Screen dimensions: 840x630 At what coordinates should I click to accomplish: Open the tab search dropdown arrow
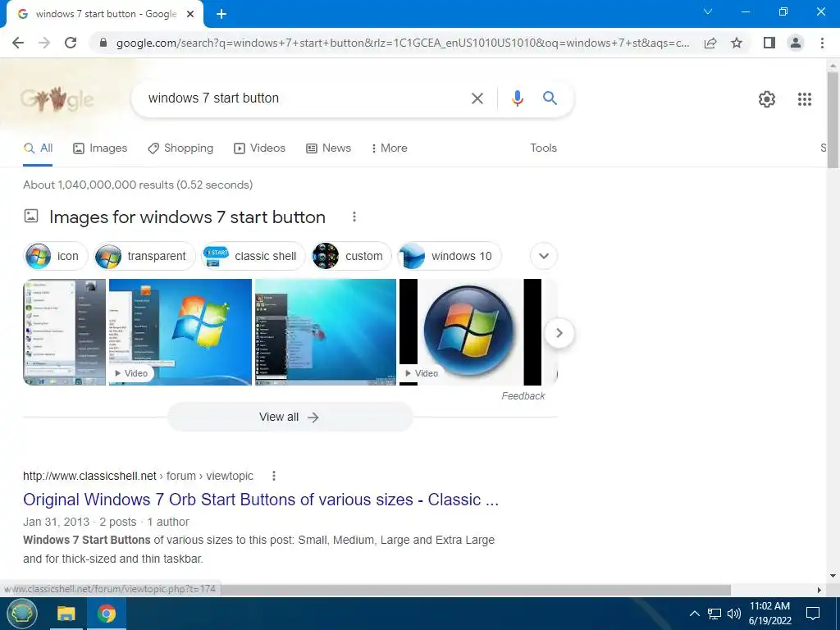[708, 11]
